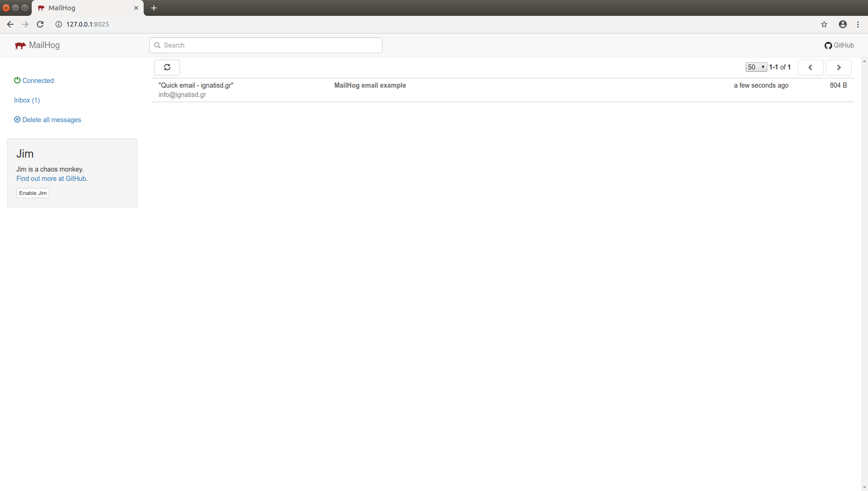The image size is (868, 491).
Task: Open the MailHog email example message
Action: coord(370,85)
